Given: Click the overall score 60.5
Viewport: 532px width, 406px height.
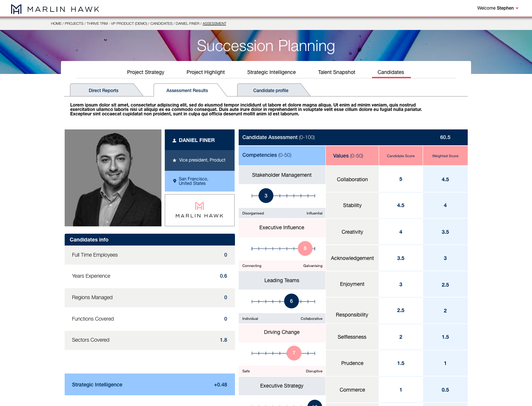Looking at the screenshot, I should pos(445,137).
